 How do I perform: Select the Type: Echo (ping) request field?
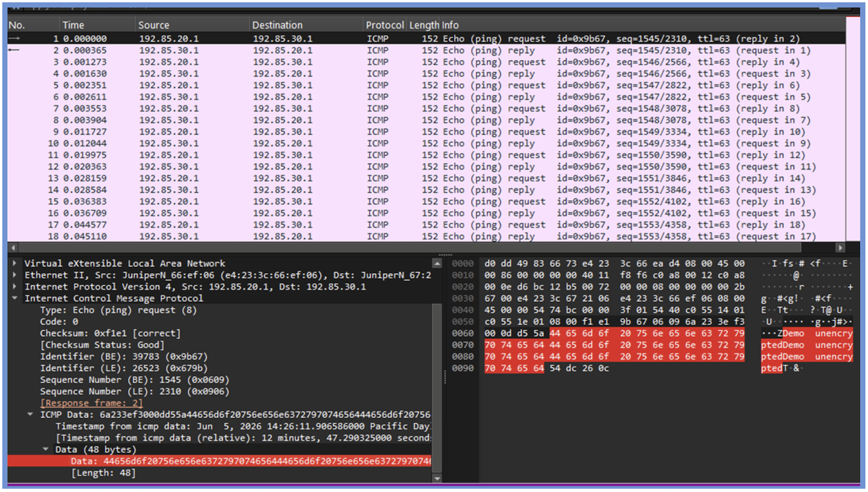point(118,310)
